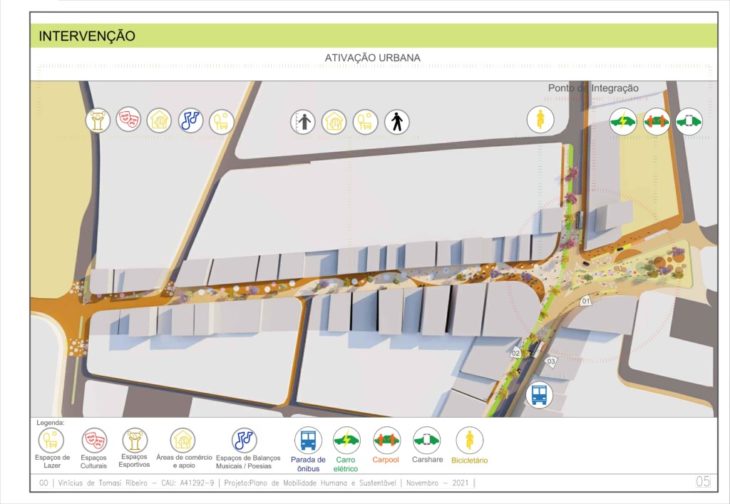Click the blue bus stop marker on map
Viewport: 730px width, 504px height.
click(x=540, y=395)
